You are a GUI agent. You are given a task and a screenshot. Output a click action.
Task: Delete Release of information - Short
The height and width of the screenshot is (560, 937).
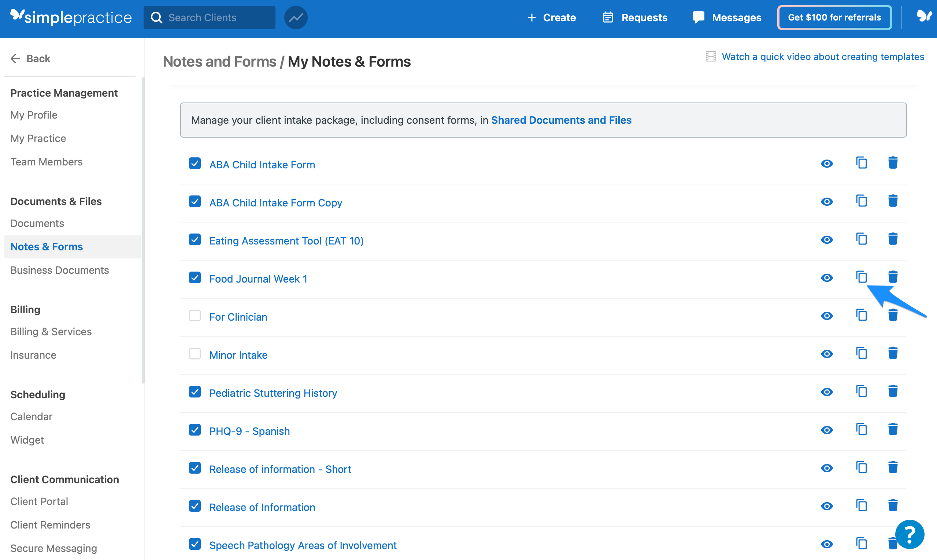pyautogui.click(x=892, y=468)
